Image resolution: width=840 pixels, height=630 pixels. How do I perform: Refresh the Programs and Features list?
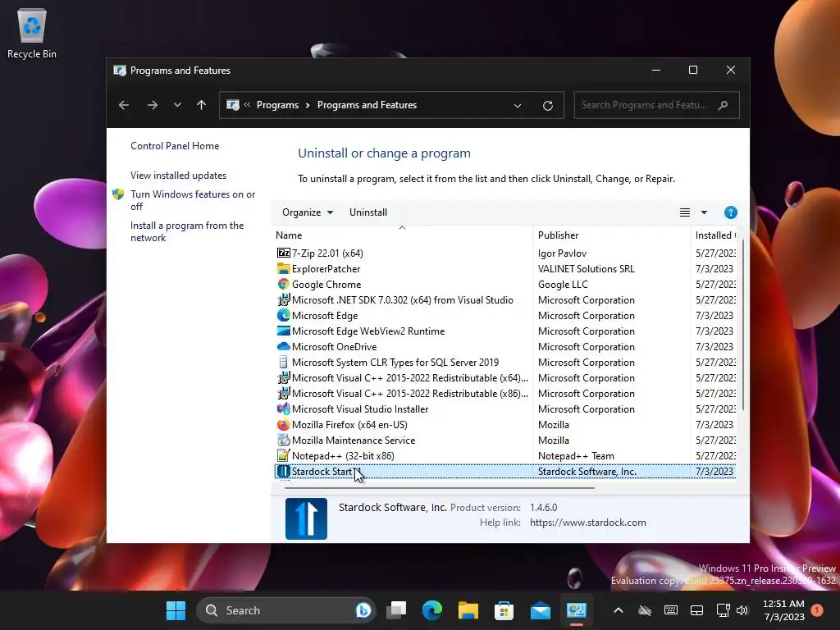click(547, 106)
